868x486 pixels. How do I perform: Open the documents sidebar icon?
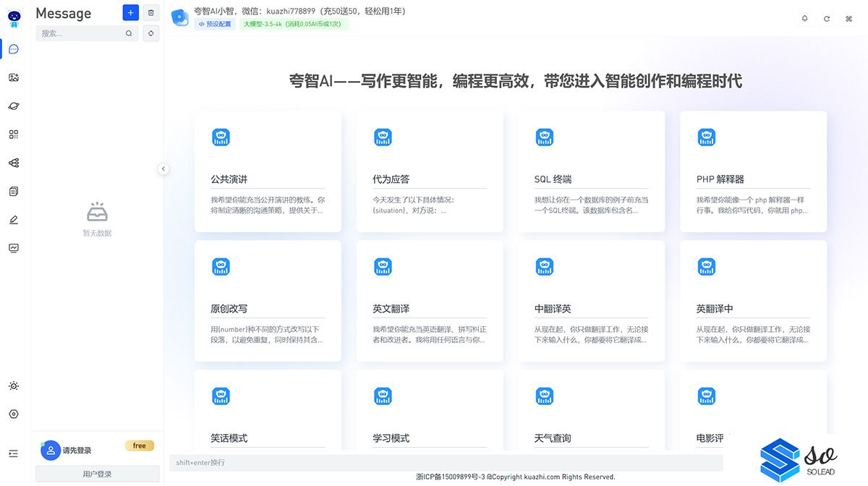coord(14,191)
